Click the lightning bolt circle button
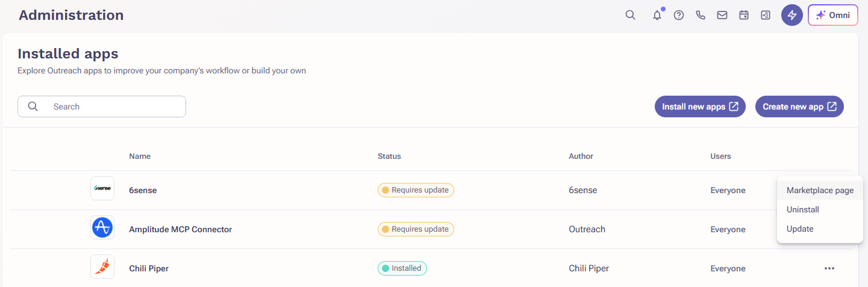Viewport: 868px width, 287px height. click(792, 15)
